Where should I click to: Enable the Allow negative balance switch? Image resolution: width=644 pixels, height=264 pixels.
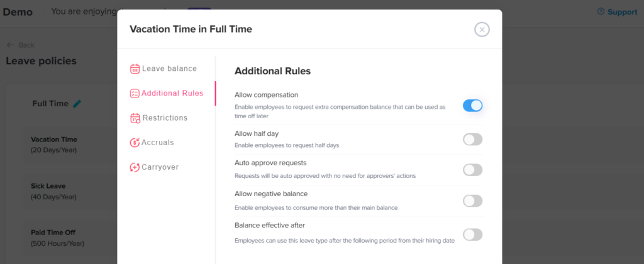click(x=472, y=201)
